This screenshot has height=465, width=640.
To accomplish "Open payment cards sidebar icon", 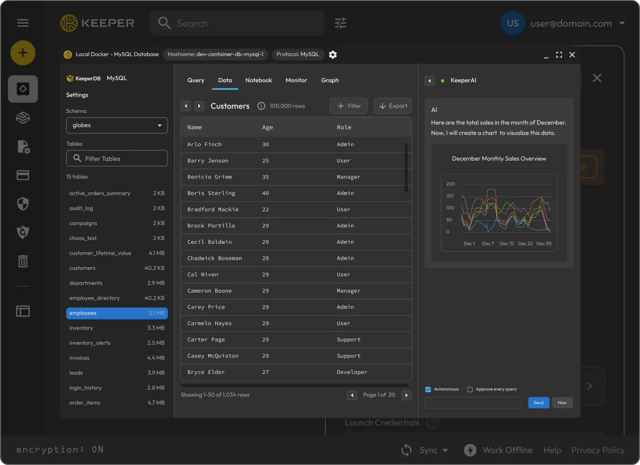I will 23,175.
